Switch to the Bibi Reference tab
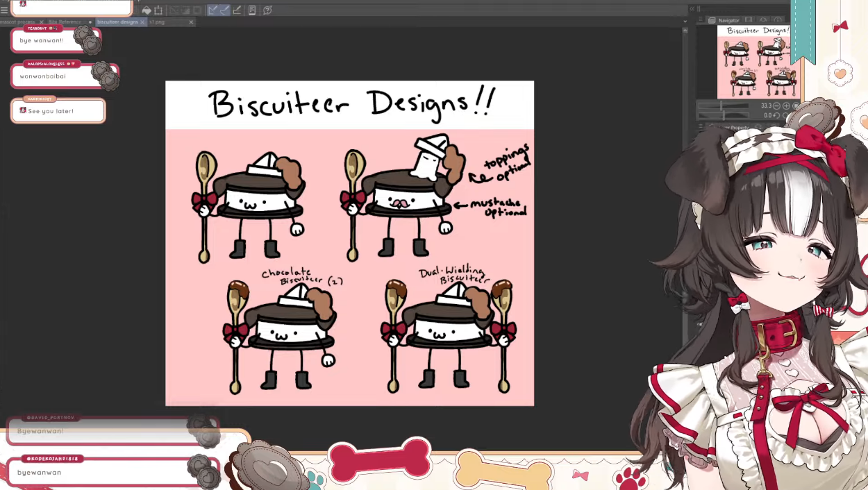Image resolution: width=868 pixels, height=490 pixels. 64,22
